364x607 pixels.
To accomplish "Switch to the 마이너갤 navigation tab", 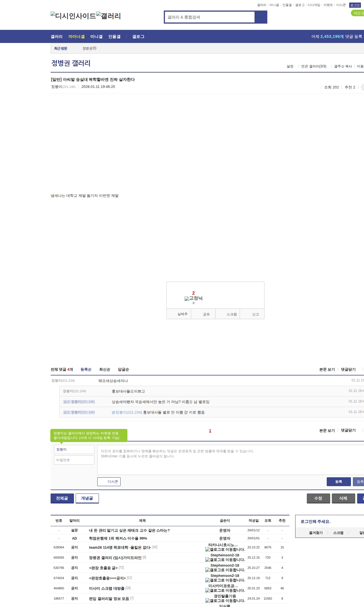I will pyautogui.click(x=76, y=36).
